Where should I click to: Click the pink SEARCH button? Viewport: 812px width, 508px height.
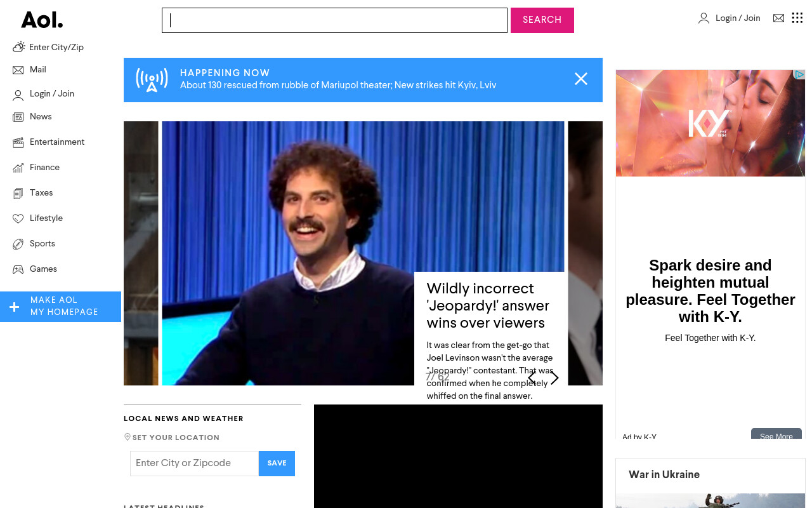tap(542, 20)
